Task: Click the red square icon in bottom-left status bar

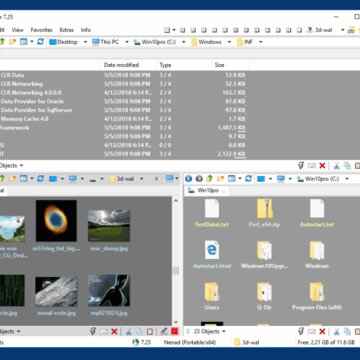Action: 174,331
